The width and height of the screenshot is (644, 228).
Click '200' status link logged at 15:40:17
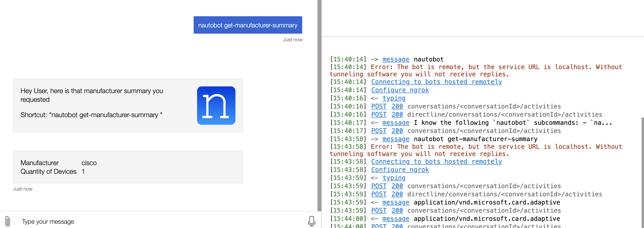pyautogui.click(x=397, y=131)
